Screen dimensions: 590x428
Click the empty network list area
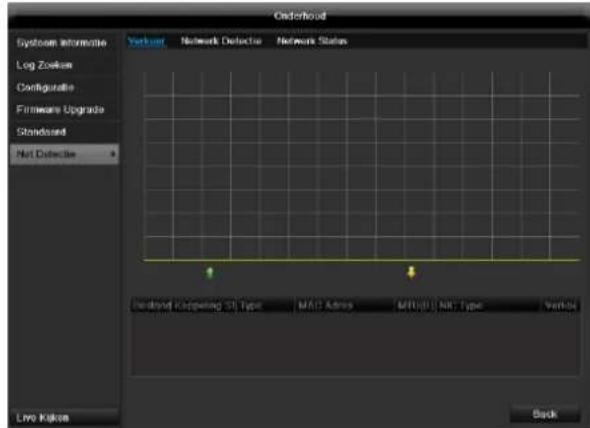click(355, 343)
